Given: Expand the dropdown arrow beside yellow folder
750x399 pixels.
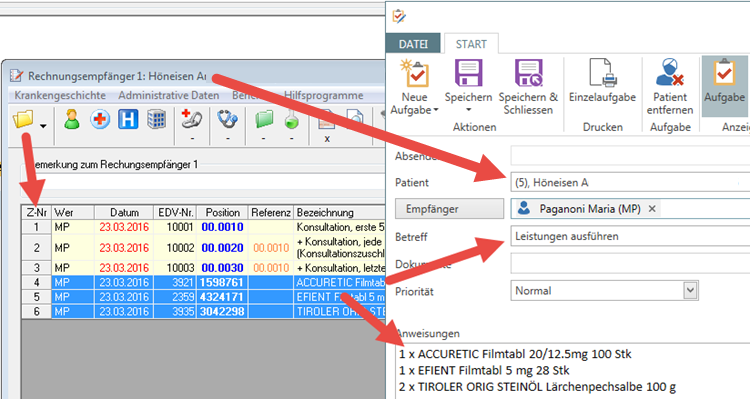Looking at the screenshot, I should click(x=43, y=126).
